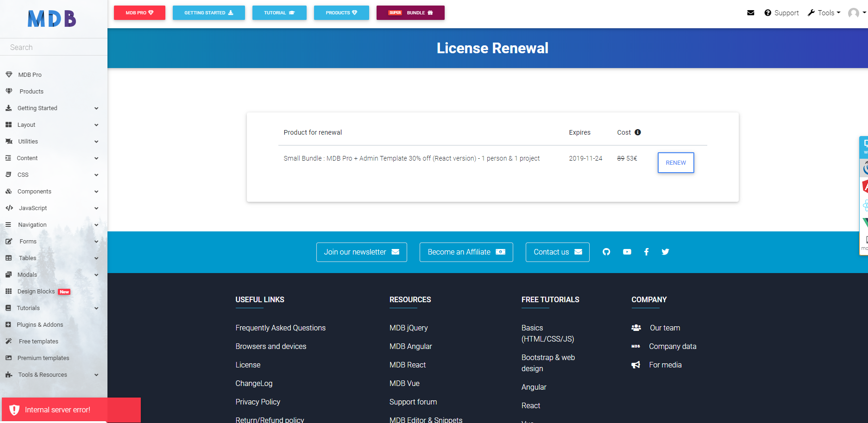Screen dimensions: 868x423
Task: Open the Browsers and devices link
Action: point(271,346)
